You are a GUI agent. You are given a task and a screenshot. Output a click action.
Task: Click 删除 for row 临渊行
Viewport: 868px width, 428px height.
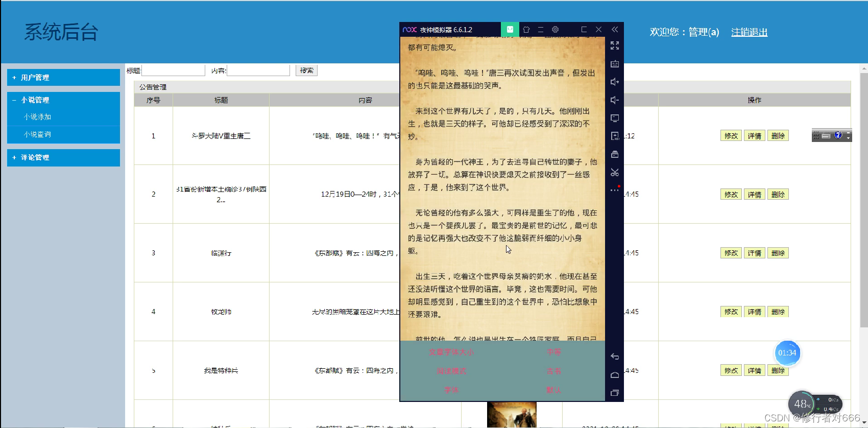click(x=778, y=253)
